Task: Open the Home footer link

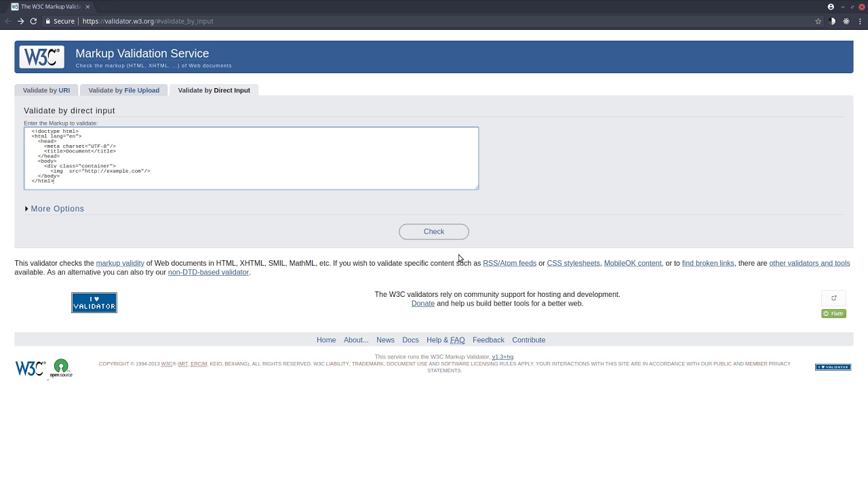Action: pos(326,340)
